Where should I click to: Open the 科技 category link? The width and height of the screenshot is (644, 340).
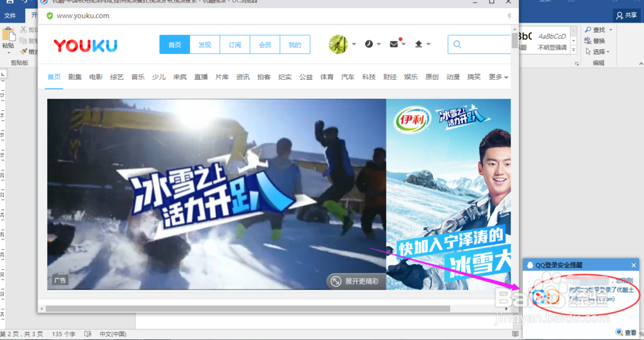point(369,77)
